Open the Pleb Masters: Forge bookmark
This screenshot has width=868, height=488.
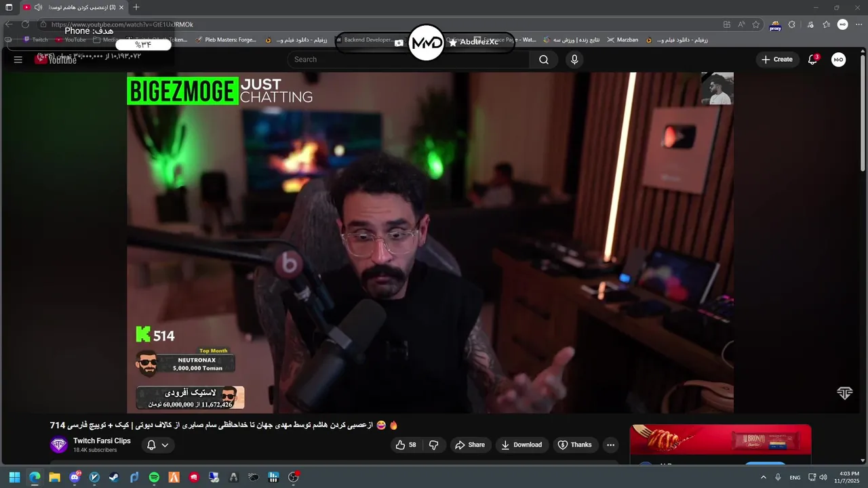[x=226, y=40]
